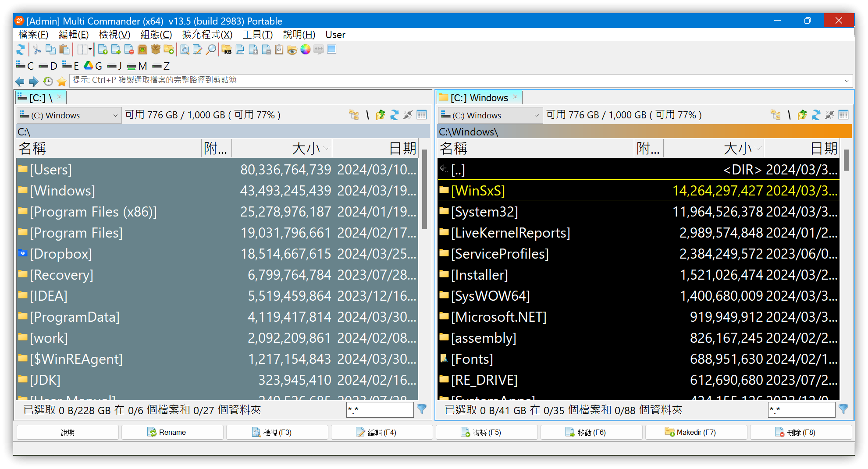The image size is (868, 469).
Task: Click the 說明 button in bottom bar
Action: (68, 432)
